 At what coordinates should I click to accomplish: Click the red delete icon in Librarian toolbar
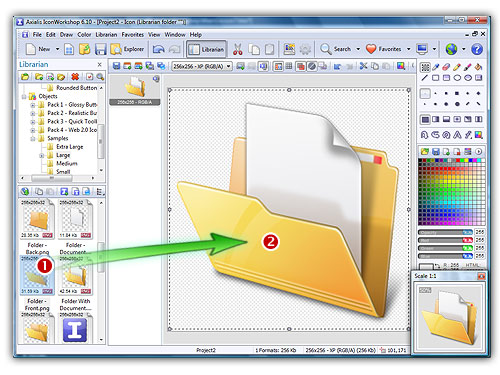pos(75,77)
